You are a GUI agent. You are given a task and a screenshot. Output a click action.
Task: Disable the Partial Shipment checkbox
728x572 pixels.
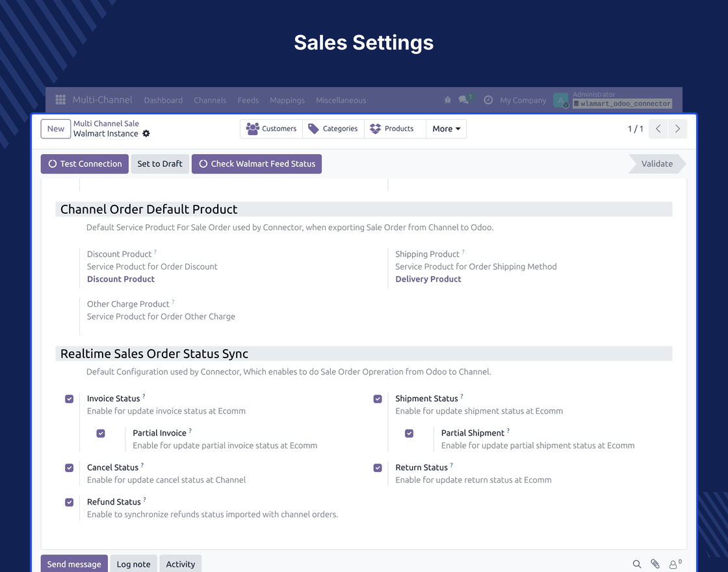click(409, 433)
